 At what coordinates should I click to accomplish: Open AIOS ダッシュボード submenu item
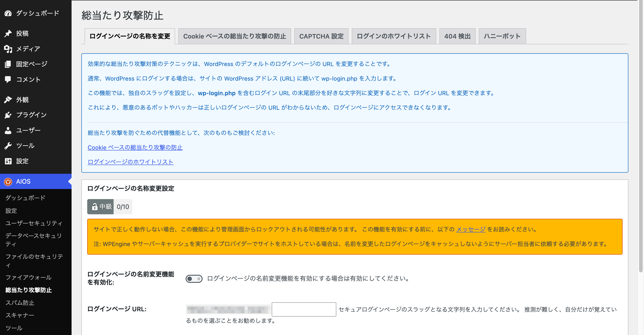(x=25, y=198)
